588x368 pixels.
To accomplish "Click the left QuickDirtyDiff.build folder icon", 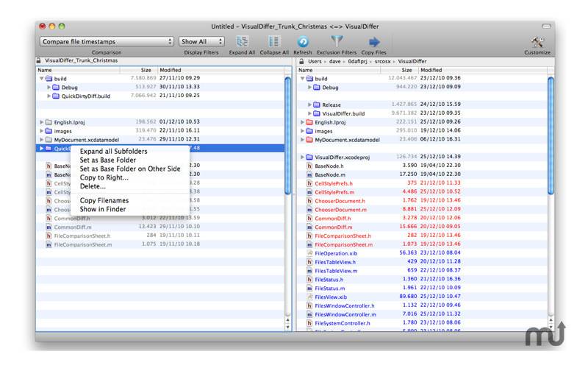I will point(56,96).
